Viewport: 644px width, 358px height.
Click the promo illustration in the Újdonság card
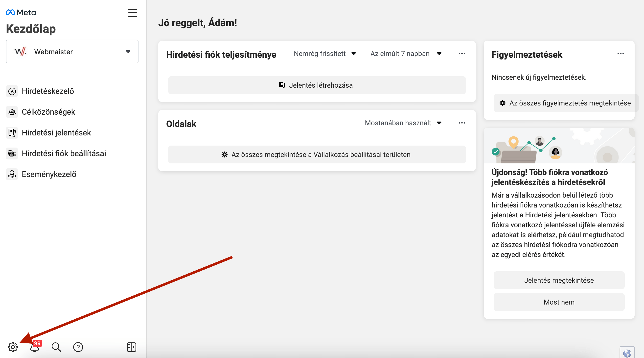click(559, 146)
